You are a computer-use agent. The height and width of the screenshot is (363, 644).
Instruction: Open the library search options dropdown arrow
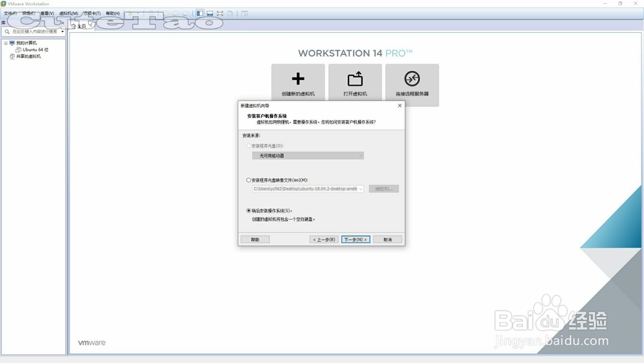click(x=62, y=31)
